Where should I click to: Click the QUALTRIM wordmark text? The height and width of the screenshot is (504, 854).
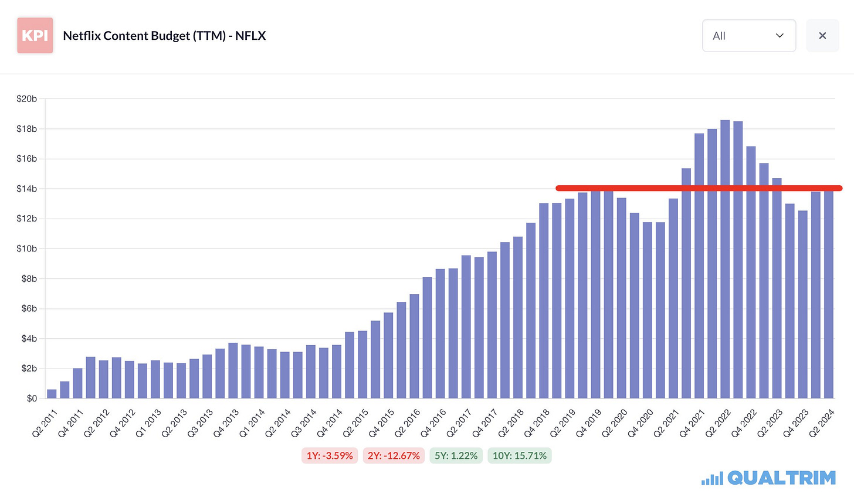781,478
